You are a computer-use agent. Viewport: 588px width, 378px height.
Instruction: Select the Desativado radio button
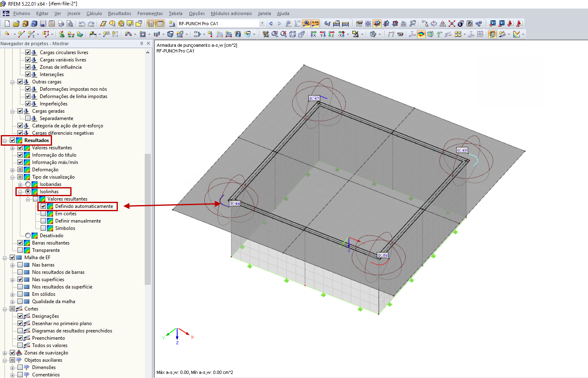28,236
